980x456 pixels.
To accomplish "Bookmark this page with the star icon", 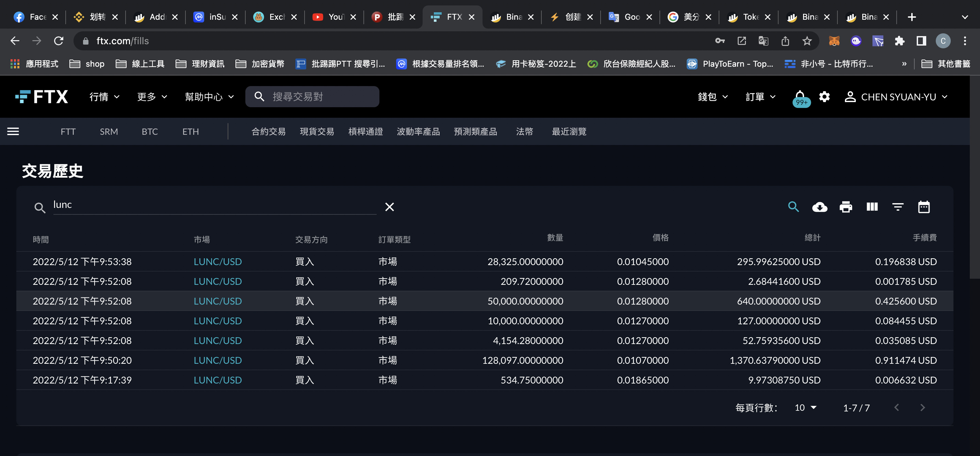I will point(806,41).
